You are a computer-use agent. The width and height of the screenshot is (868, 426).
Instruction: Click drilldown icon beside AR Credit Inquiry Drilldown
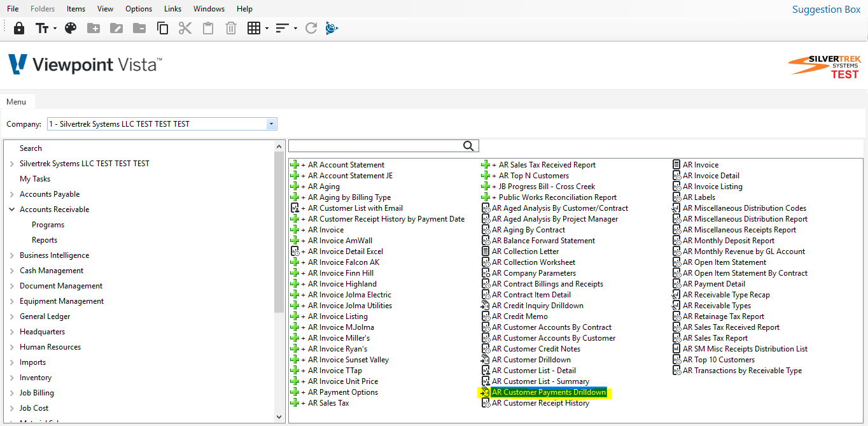tap(485, 306)
